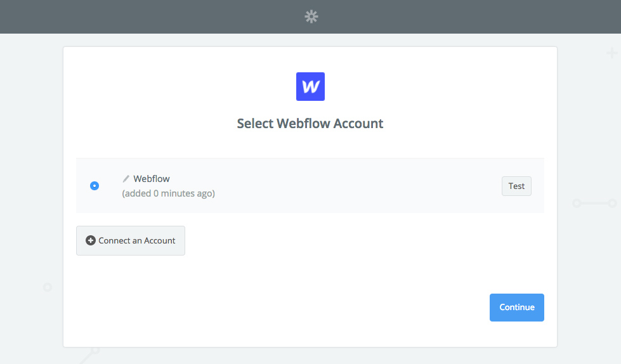Click the added 0 minutes ago text
621x364 pixels.
[168, 193]
